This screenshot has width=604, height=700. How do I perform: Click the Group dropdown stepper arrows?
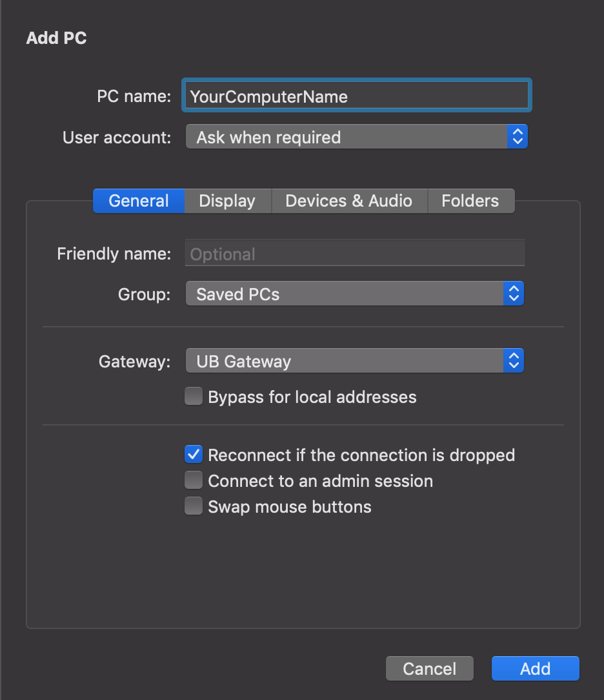tap(514, 294)
